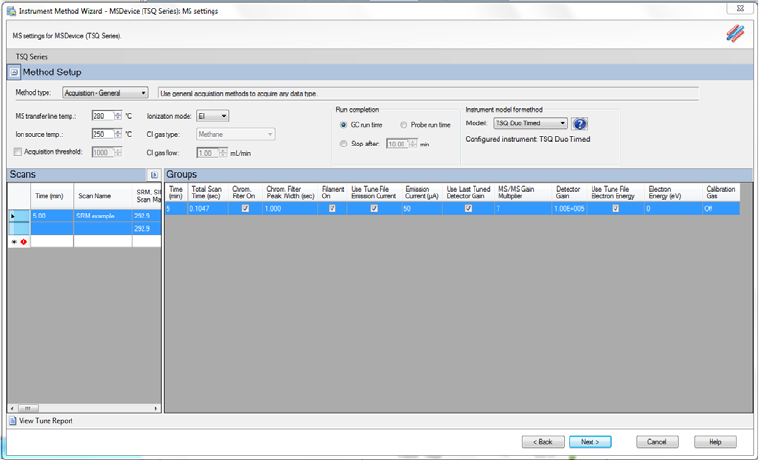The height and width of the screenshot is (460, 759).
Task: Open the instrument Model dropdown
Action: tap(530, 123)
